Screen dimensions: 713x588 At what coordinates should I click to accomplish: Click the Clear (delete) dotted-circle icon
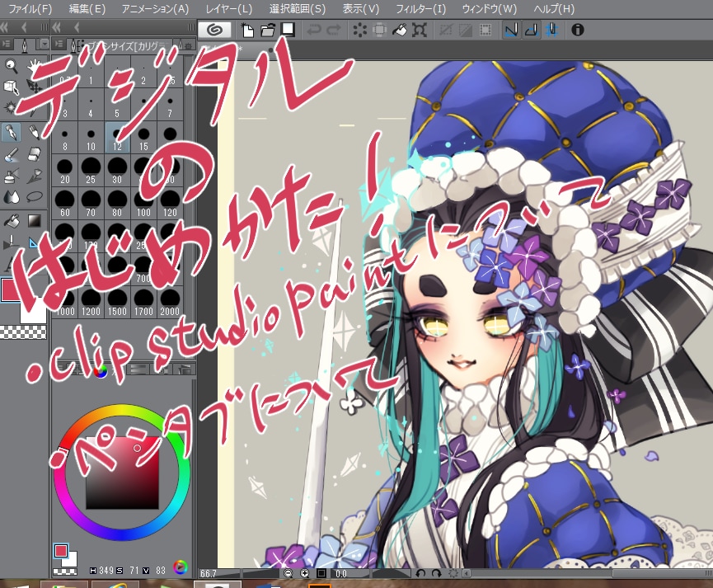click(359, 30)
